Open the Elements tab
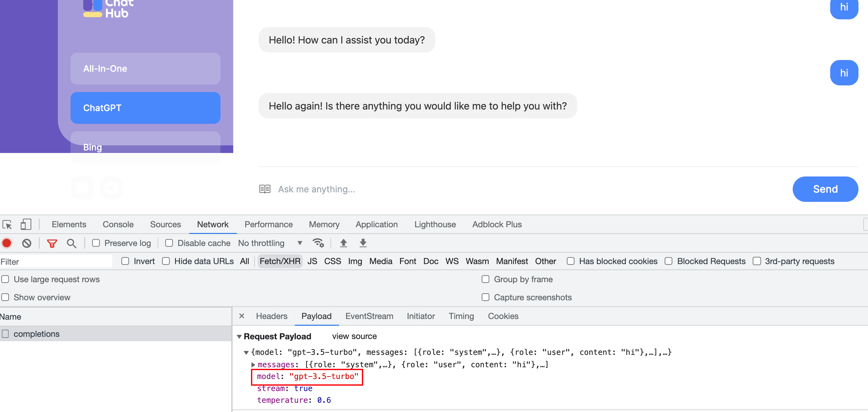The image size is (868, 412). 69,224
